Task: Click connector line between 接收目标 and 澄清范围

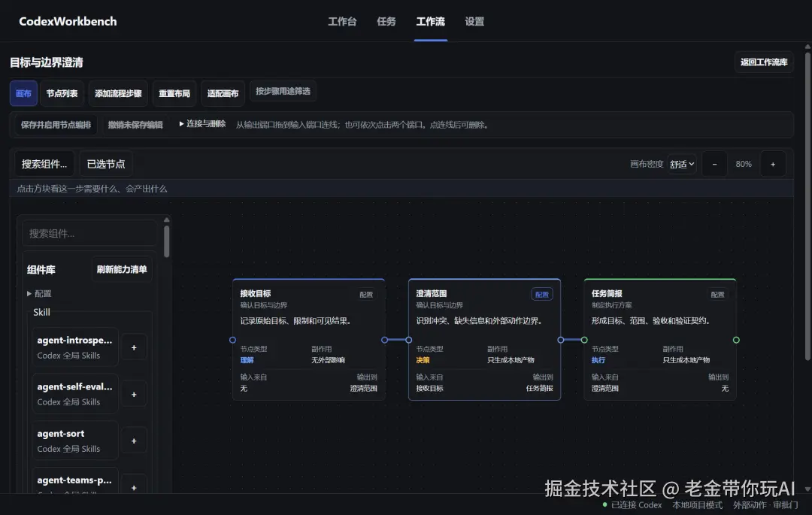Action: 397,340
